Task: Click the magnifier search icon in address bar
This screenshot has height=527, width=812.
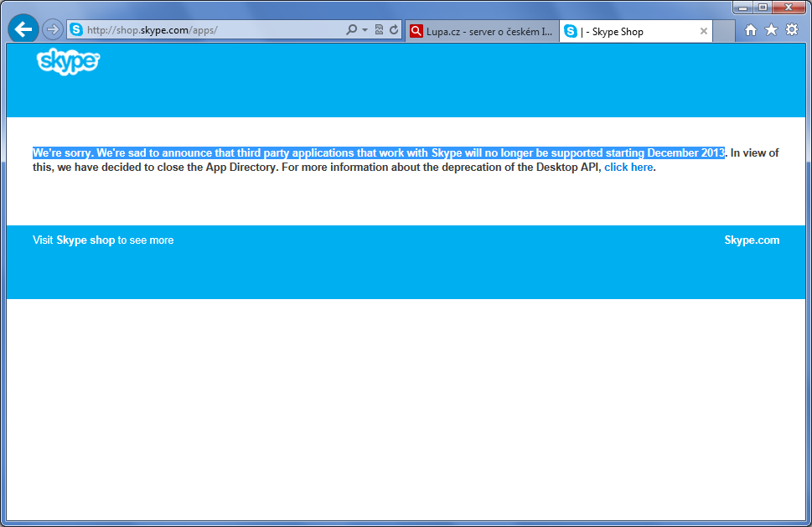Action: [352, 30]
